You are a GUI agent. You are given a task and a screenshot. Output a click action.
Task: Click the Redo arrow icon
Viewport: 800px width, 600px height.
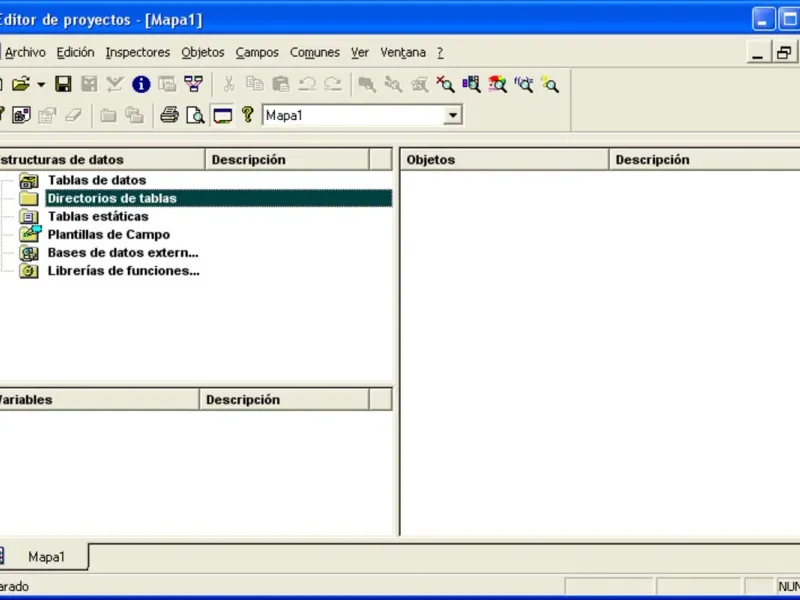pos(333,84)
